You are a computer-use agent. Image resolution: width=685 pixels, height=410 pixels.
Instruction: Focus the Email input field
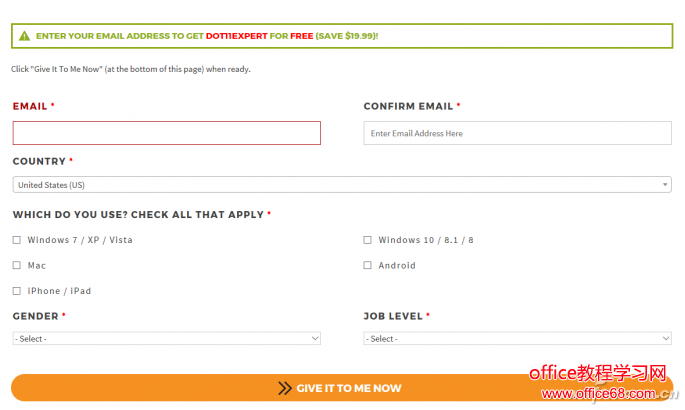[167, 133]
